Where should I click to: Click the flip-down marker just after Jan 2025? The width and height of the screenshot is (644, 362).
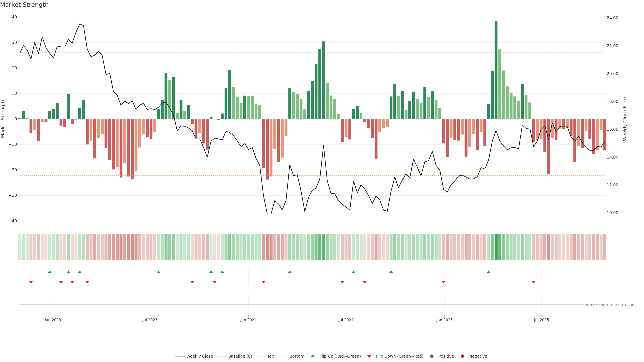[x=443, y=282]
